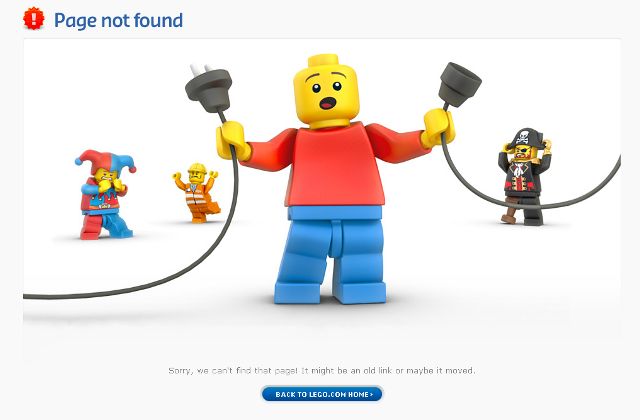Click the jester's red and blue hat

[104, 161]
